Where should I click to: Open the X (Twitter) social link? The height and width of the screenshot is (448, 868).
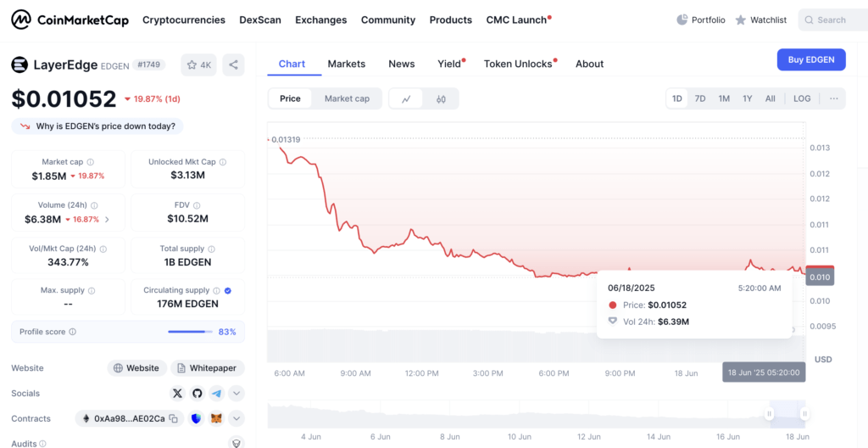point(177,394)
